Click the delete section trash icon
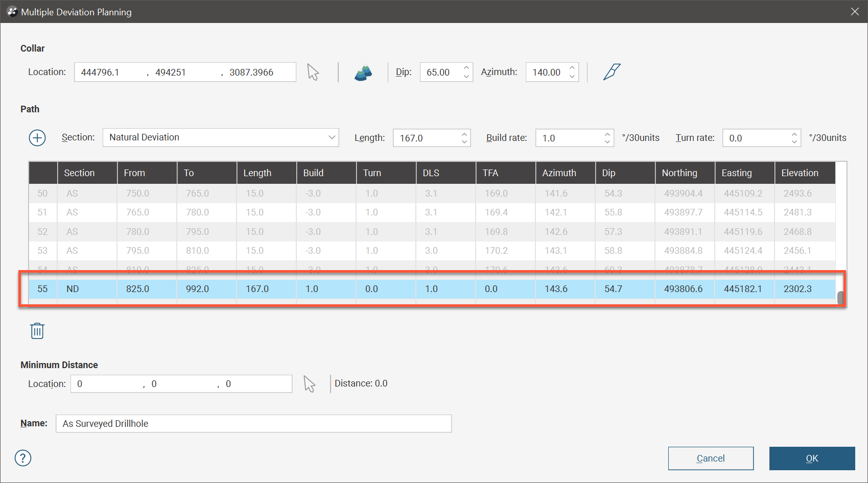The image size is (868, 483). tap(37, 331)
